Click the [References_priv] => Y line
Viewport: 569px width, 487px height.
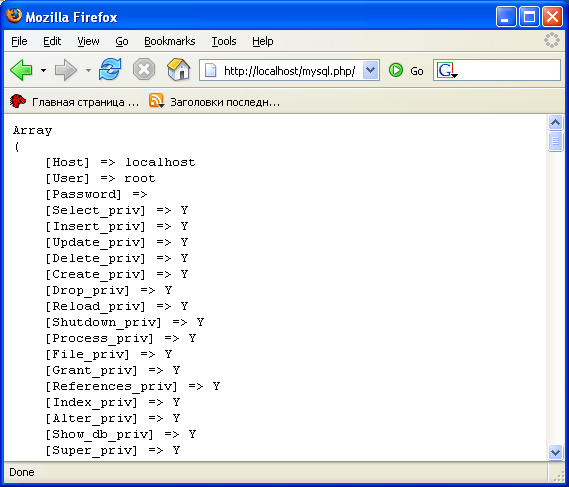[132, 386]
